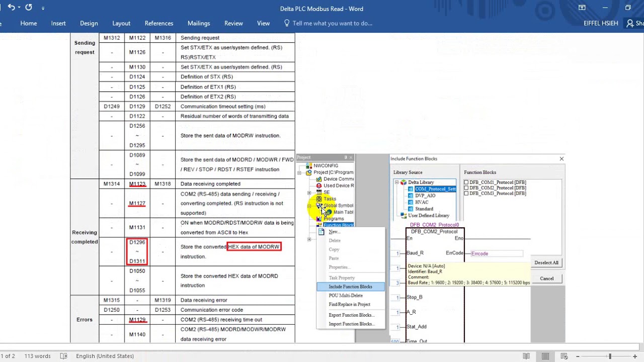Click table cell 'D1249'
644x362 pixels.
[x=112, y=107]
